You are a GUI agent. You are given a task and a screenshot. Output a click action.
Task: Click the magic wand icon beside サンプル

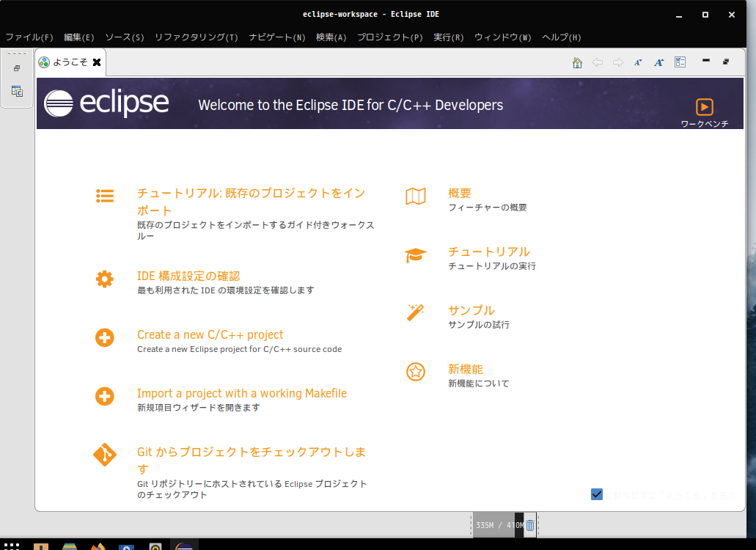(415, 312)
